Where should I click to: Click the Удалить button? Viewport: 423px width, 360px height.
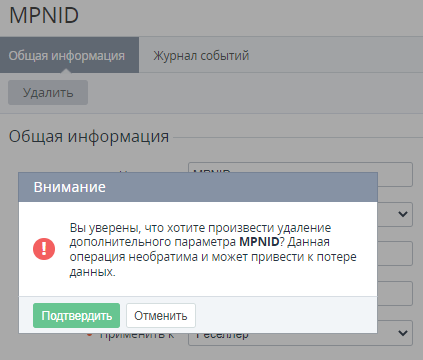48,92
